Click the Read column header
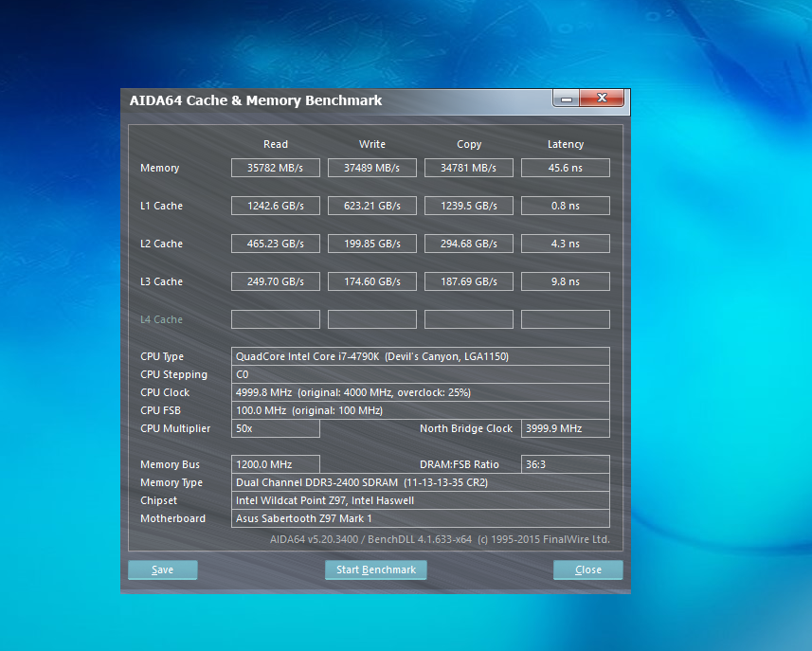This screenshot has height=651, width=812. tap(276, 144)
